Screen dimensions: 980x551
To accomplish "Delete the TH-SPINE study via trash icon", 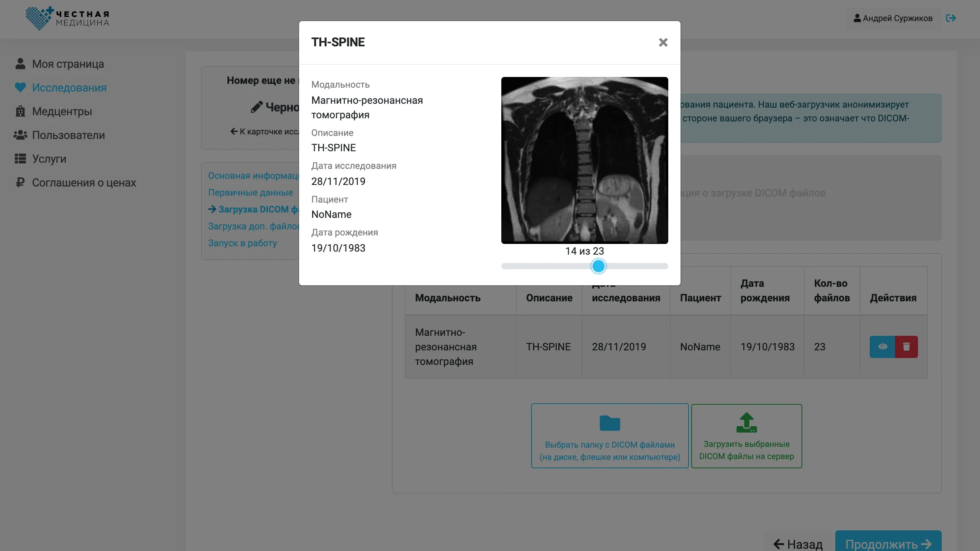I will tap(906, 347).
